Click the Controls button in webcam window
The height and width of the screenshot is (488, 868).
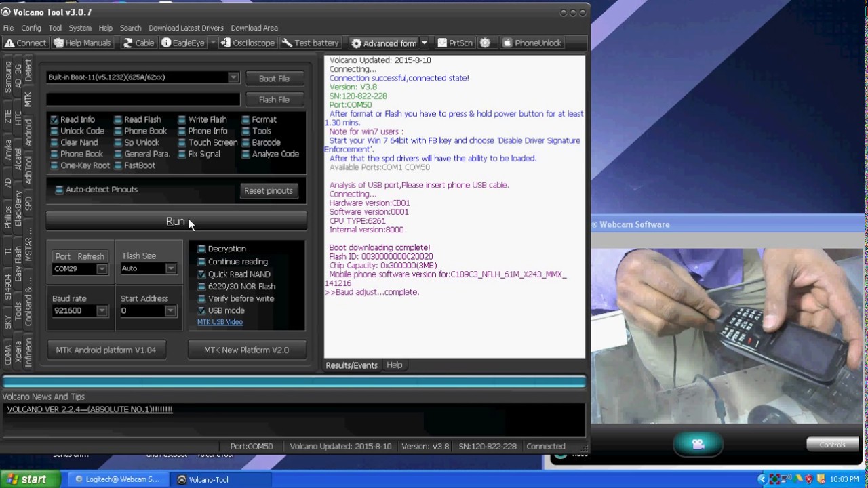pos(832,445)
